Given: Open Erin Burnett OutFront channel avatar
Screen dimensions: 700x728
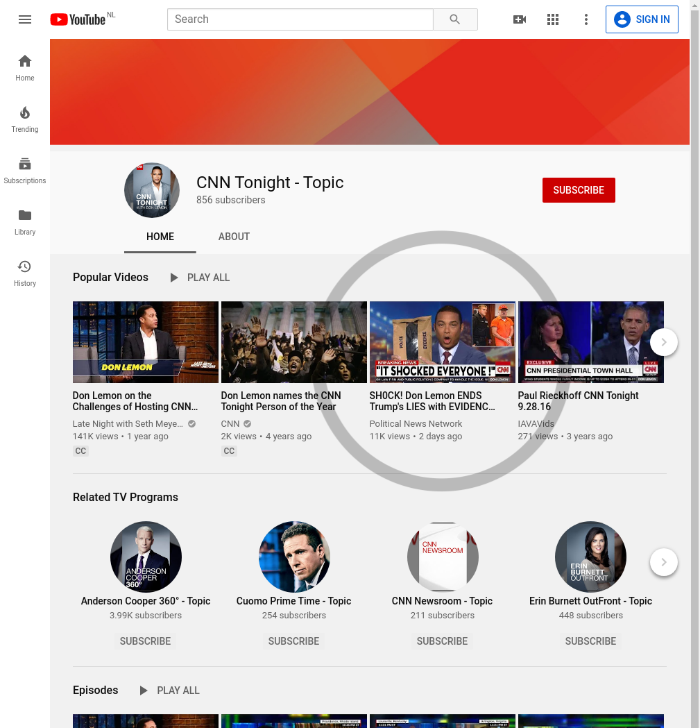Looking at the screenshot, I should [x=591, y=557].
